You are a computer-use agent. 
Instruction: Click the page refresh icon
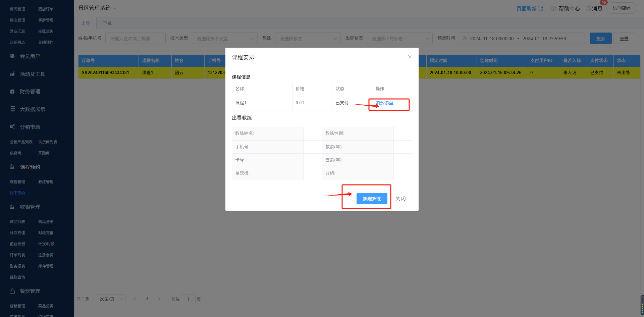point(540,8)
